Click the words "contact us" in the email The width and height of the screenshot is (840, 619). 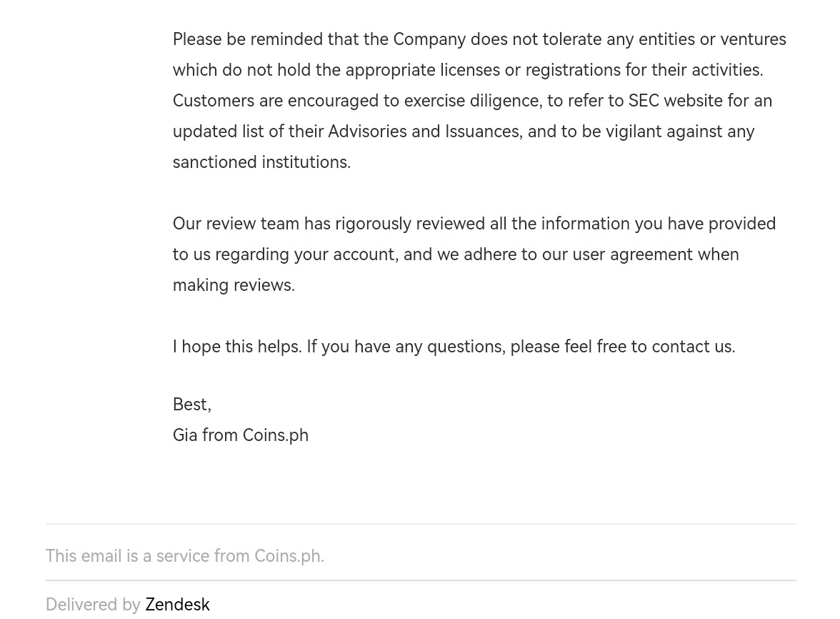pyautogui.click(x=691, y=347)
